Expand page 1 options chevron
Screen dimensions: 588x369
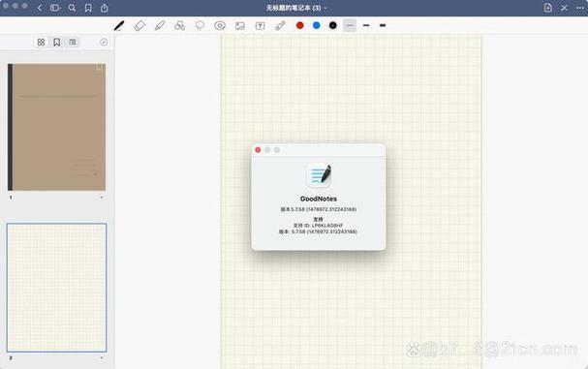point(102,198)
